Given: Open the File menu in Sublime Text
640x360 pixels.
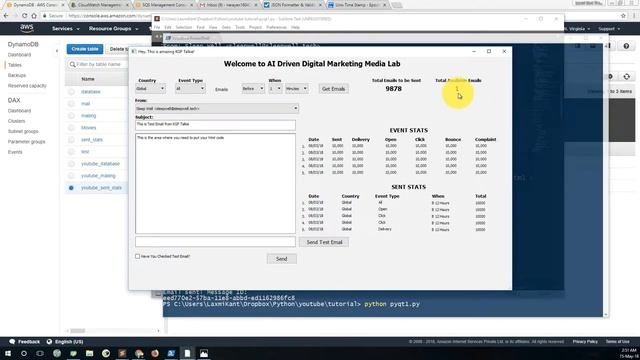Looking at the screenshot, I should coord(157,27).
